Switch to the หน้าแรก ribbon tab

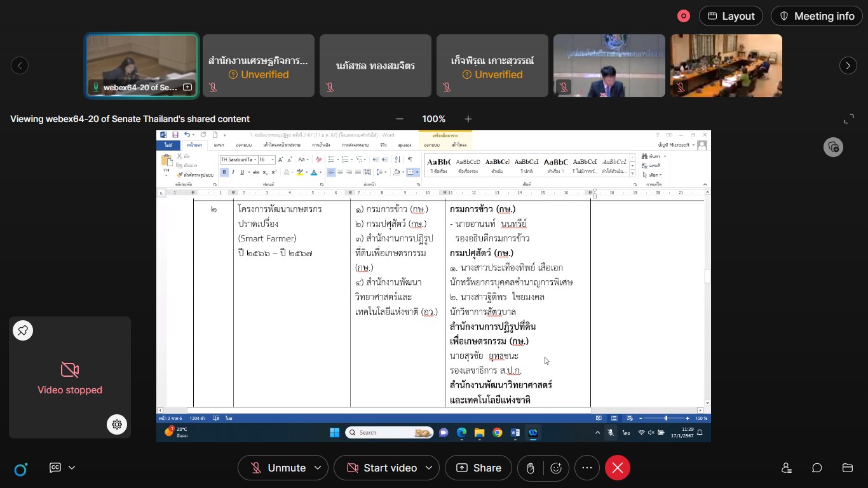194,145
